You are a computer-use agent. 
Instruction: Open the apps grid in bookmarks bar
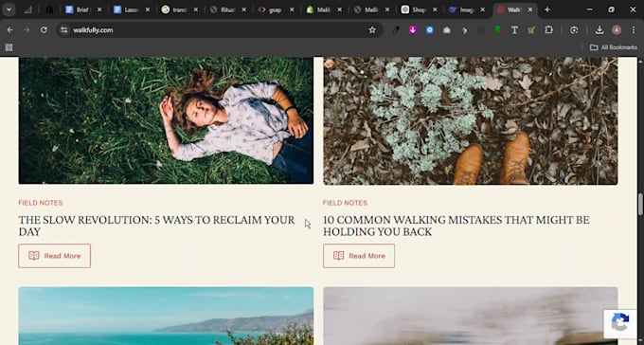(x=9, y=47)
